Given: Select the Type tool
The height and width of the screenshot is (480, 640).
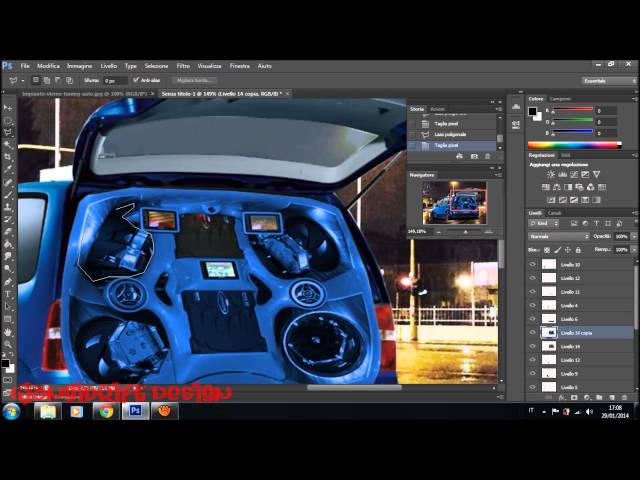Looking at the screenshot, I should click(x=8, y=294).
